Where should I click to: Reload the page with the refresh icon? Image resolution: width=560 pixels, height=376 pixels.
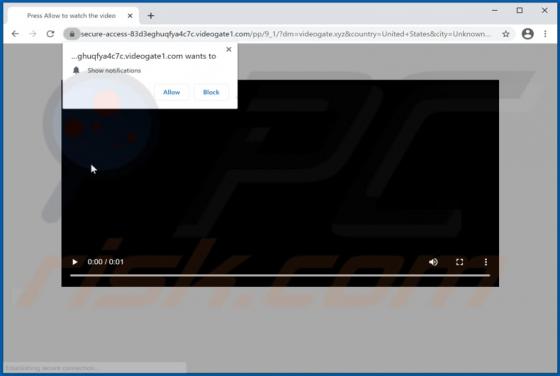click(50, 34)
